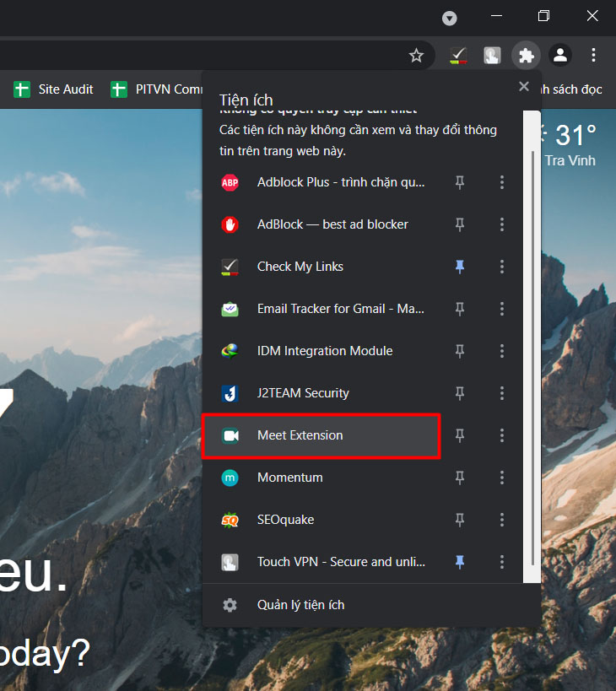Open Quản lý tiện ích settings
The width and height of the screenshot is (616, 691).
[300, 605]
